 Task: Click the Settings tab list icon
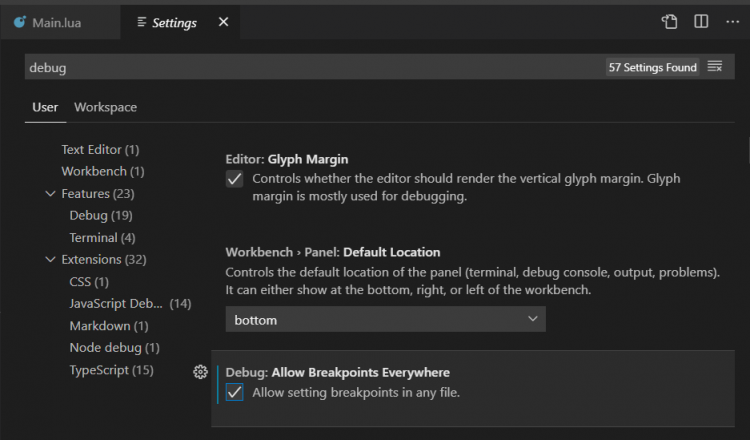click(x=143, y=22)
